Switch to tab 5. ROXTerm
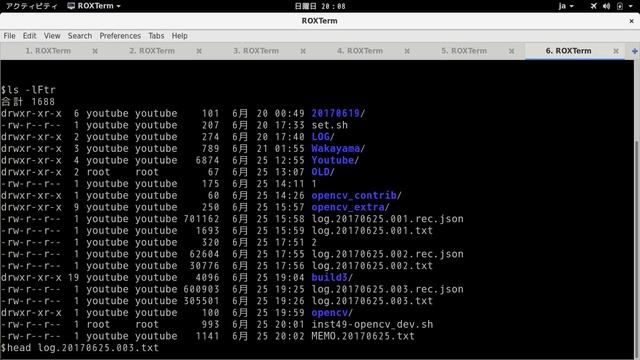640x360 pixels. 464,51
